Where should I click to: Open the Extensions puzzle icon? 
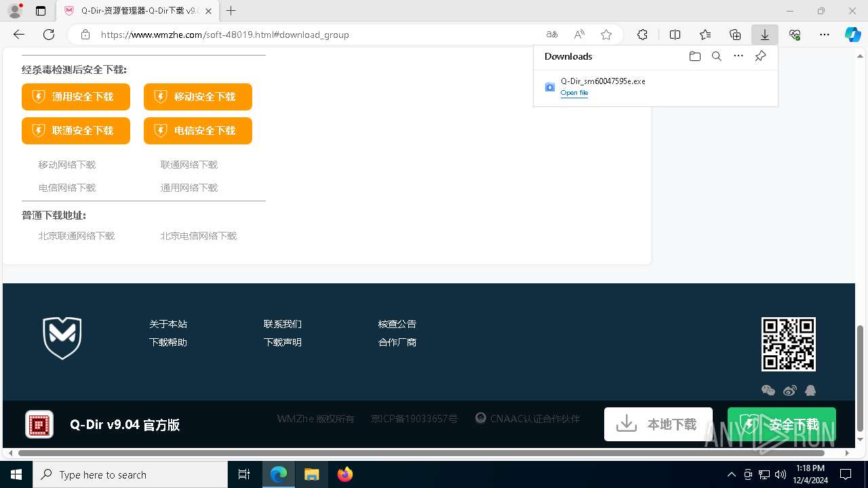642,35
